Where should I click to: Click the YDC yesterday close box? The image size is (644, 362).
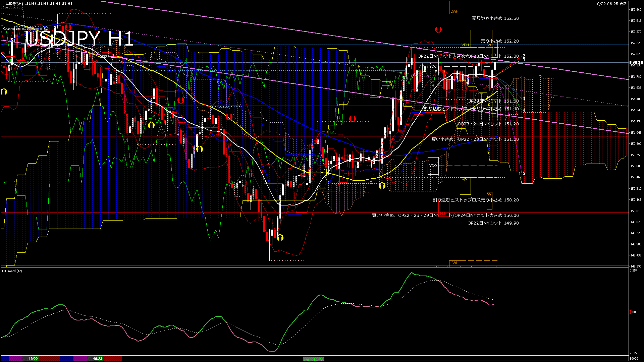click(x=433, y=66)
